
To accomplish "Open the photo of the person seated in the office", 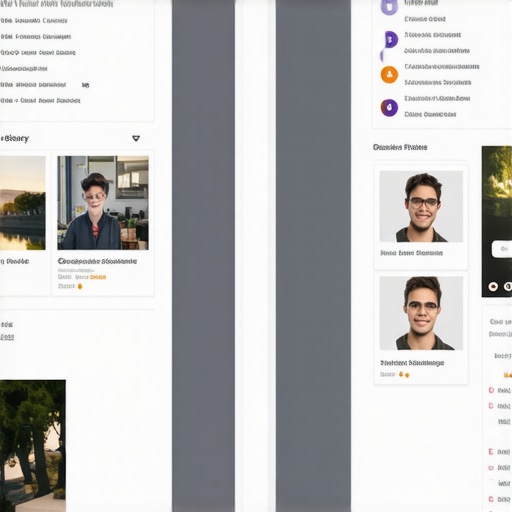I will point(103,203).
